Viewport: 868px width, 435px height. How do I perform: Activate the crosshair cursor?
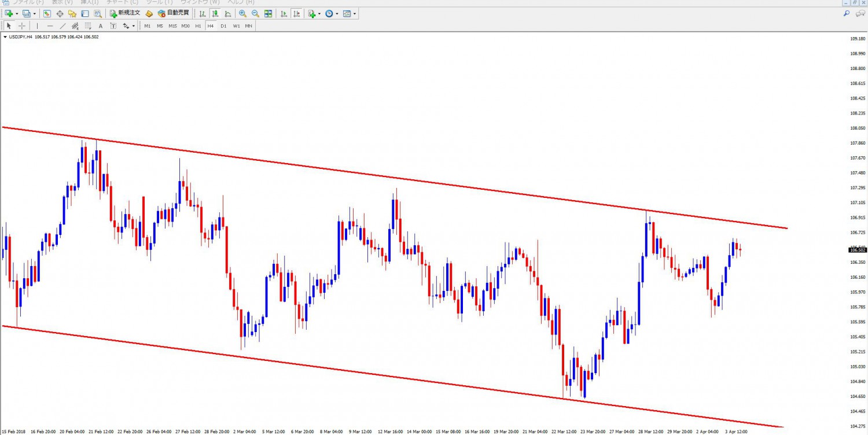click(22, 26)
